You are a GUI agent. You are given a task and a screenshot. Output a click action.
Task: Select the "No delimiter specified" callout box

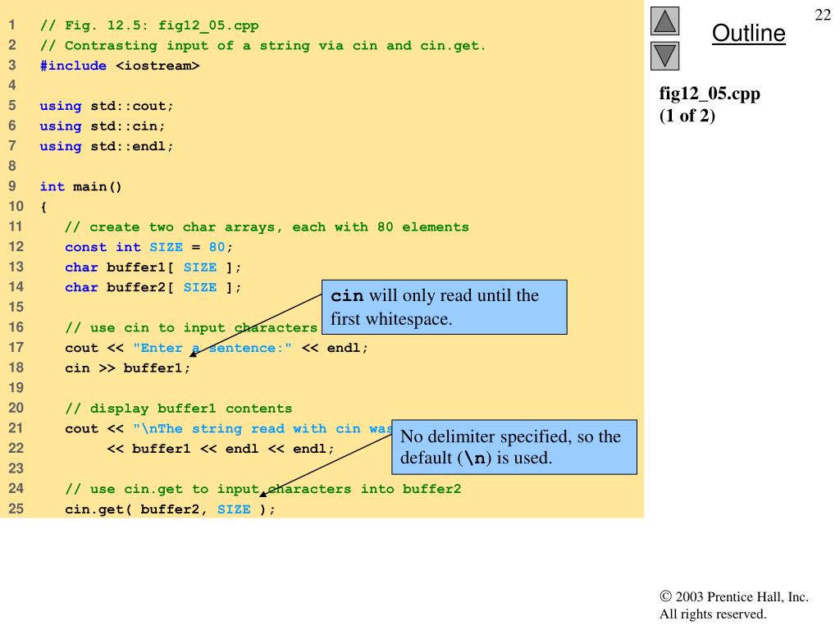514,447
